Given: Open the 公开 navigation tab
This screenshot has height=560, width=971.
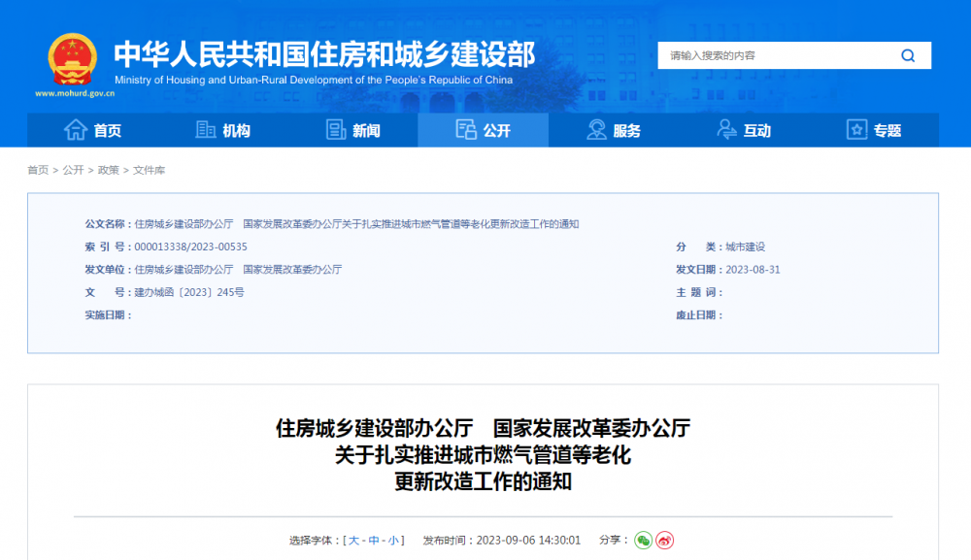Looking at the screenshot, I should pyautogui.click(x=483, y=130).
